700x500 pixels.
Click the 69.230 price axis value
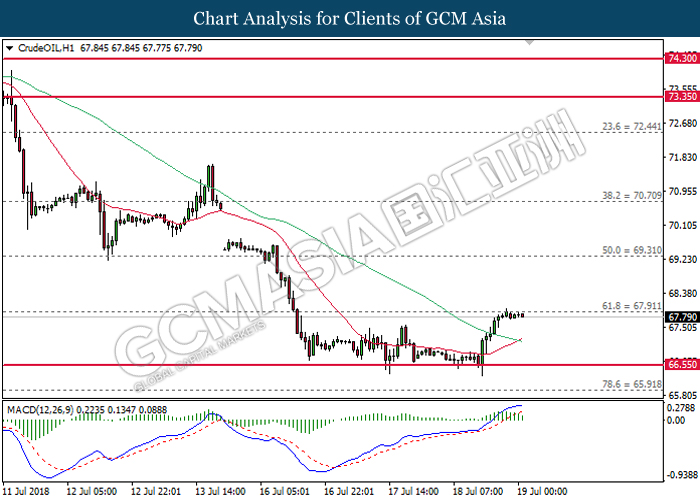[683, 259]
